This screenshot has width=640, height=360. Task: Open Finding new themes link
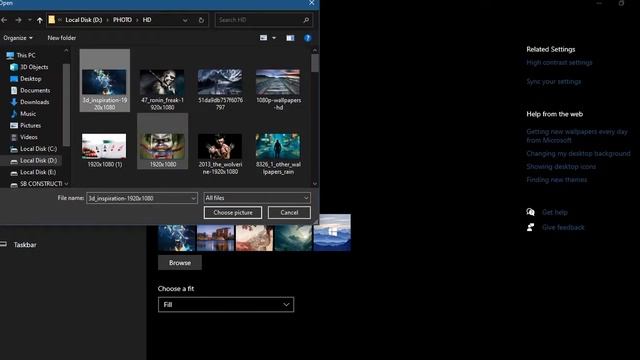(x=556, y=180)
